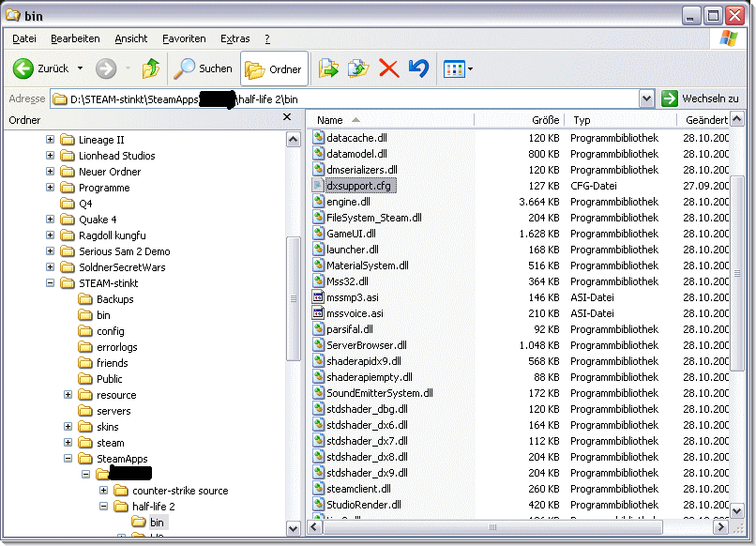Open the Bearbeiten menu
This screenshot has width=756, height=546.
pyautogui.click(x=75, y=38)
